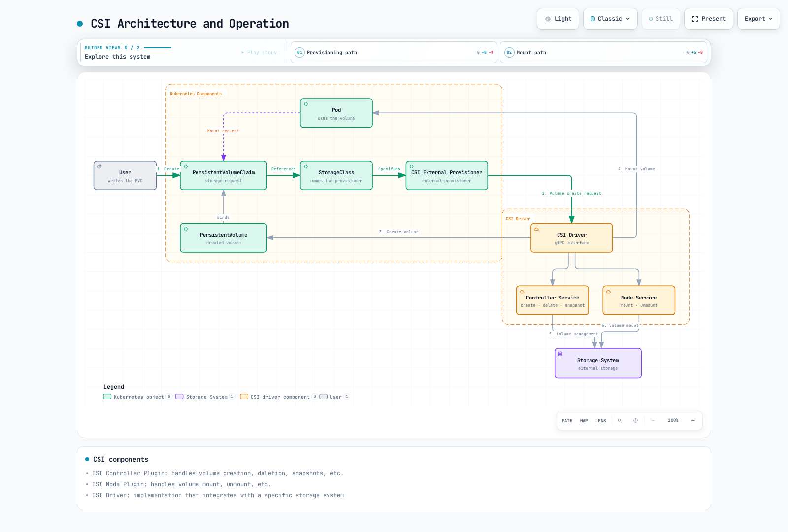Toggle CSI driver component legend filter

coord(278,397)
